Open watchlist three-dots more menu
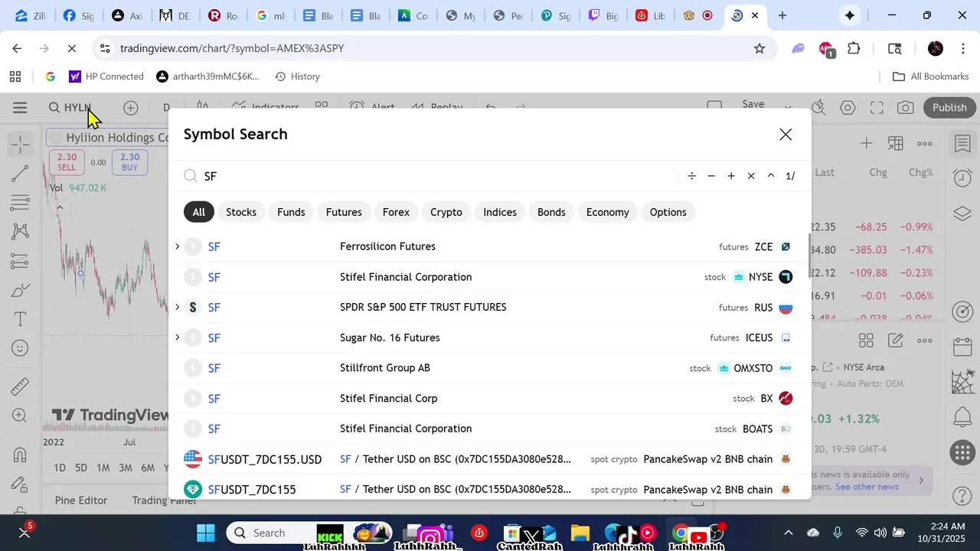 (x=925, y=143)
